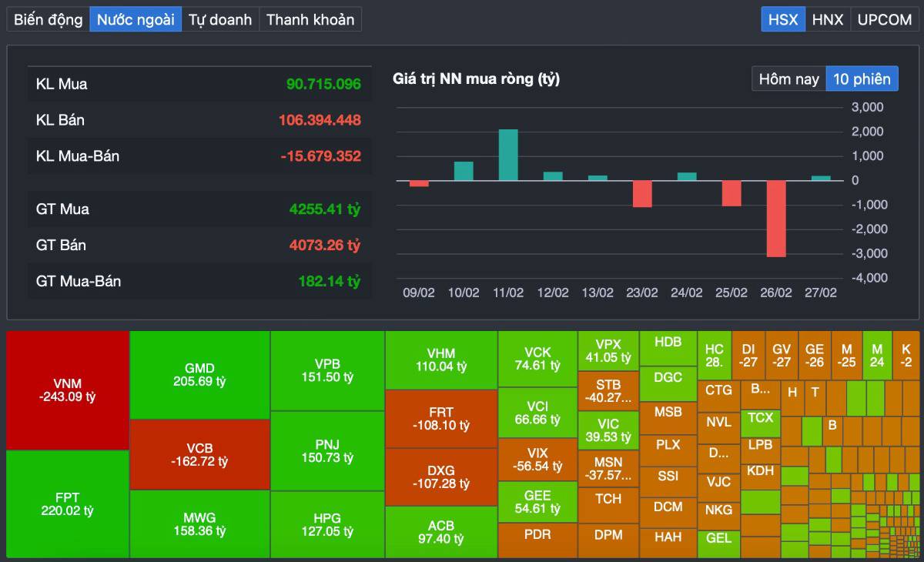This screenshot has width=924, height=562.
Task: Open the HPG 127.05 tỷ tile
Action: [327, 524]
